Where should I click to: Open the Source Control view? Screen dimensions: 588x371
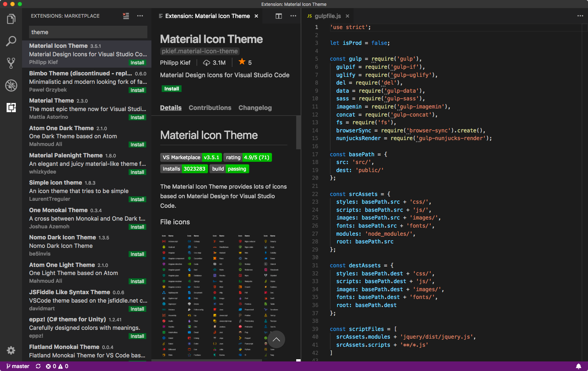pos(11,63)
